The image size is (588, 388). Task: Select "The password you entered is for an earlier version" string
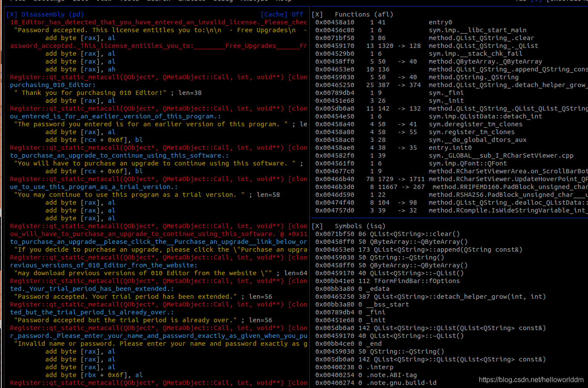(151, 124)
